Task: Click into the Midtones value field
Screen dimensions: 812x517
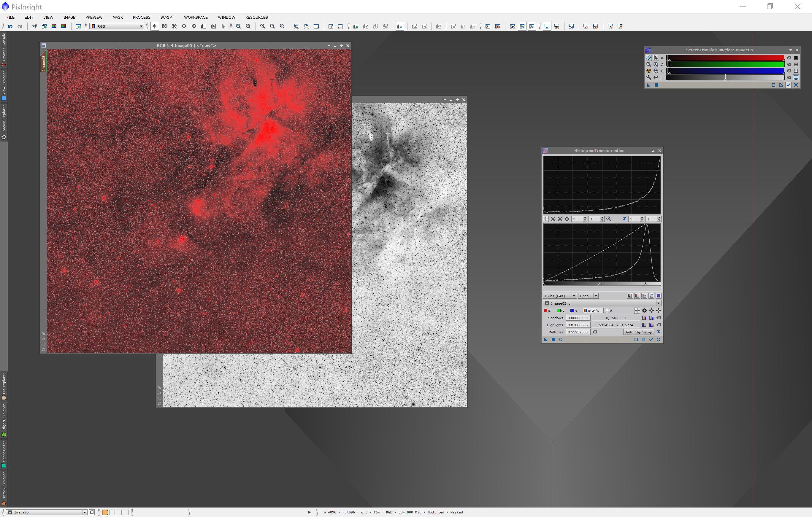Action: click(578, 332)
